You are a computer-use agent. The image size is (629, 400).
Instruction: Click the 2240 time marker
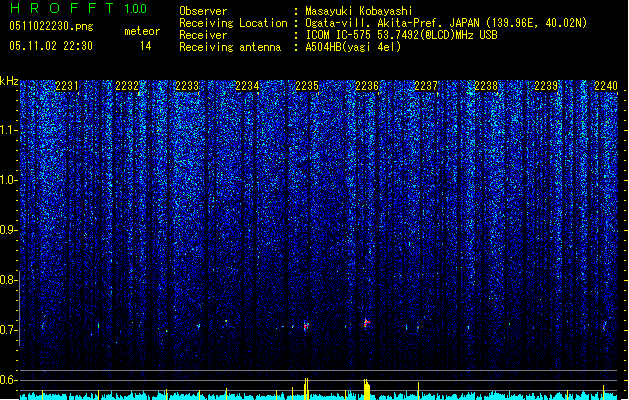[606, 86]
